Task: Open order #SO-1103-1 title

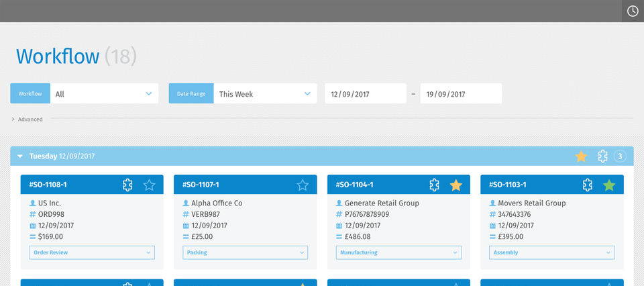Action: point(508,185)
